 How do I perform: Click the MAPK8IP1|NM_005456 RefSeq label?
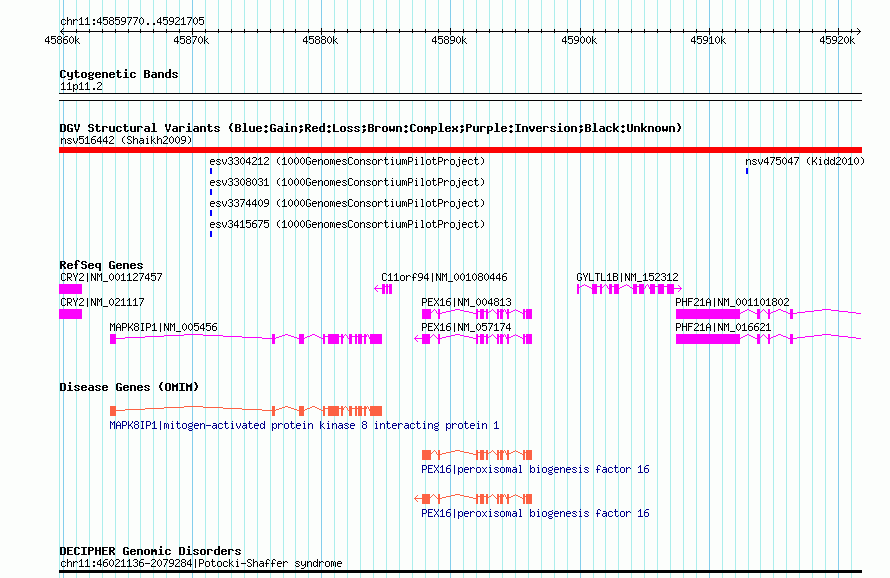(x=163, y=327)
